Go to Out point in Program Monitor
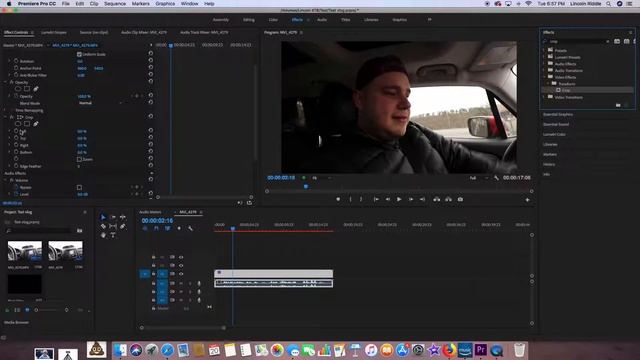The width and height of the screenshot is (640, 360). 422,200
